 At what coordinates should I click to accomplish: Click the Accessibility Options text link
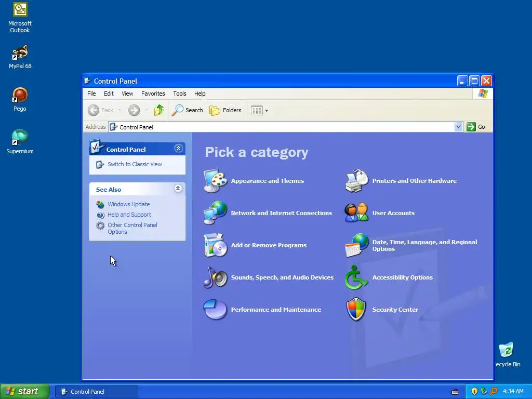[x=403, y=277]
